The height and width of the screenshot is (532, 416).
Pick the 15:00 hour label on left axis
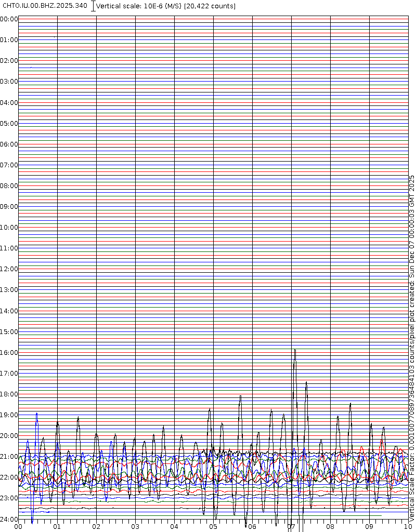[x=9, y=331]
